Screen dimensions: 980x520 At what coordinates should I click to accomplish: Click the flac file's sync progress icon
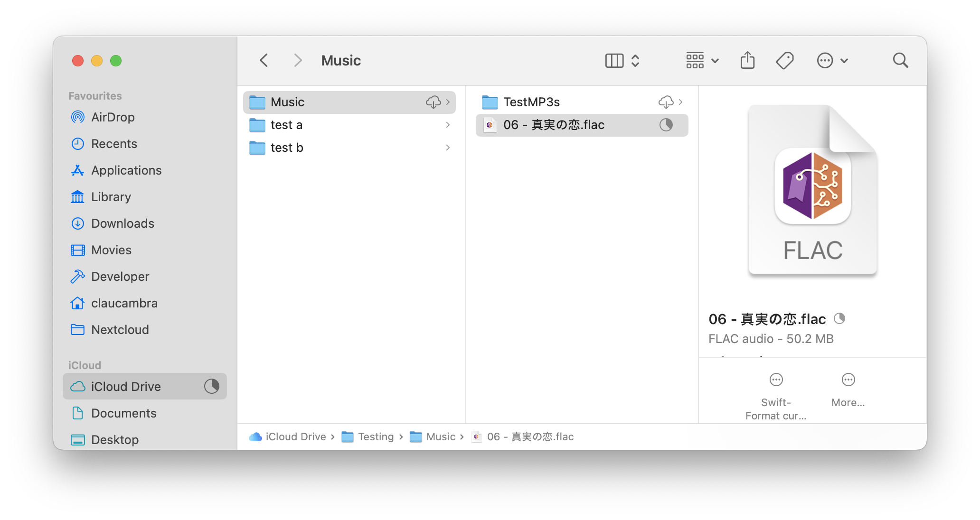pyautogui.click(x=666, y=125)
